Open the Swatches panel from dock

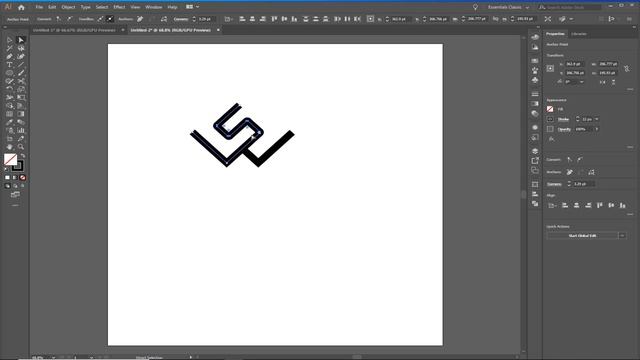tap(535, 60)
